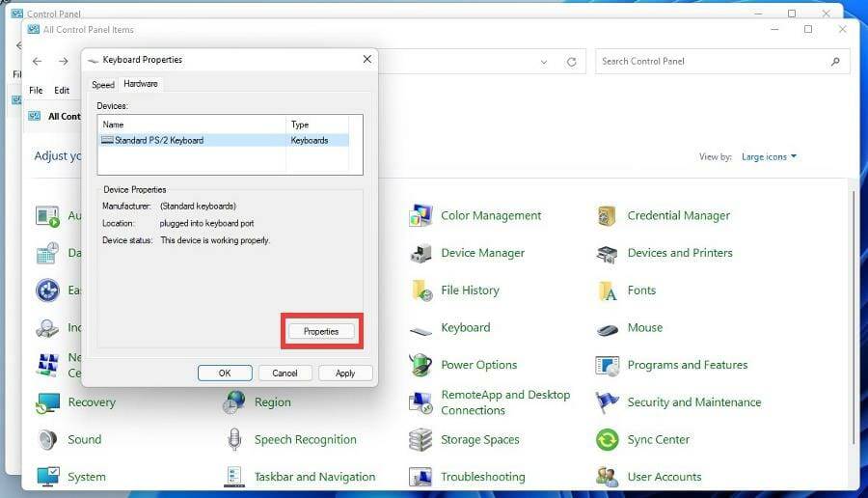Open Programs and Features icon
The width and height of the screenshot is (868, 498).
point(608,366)
